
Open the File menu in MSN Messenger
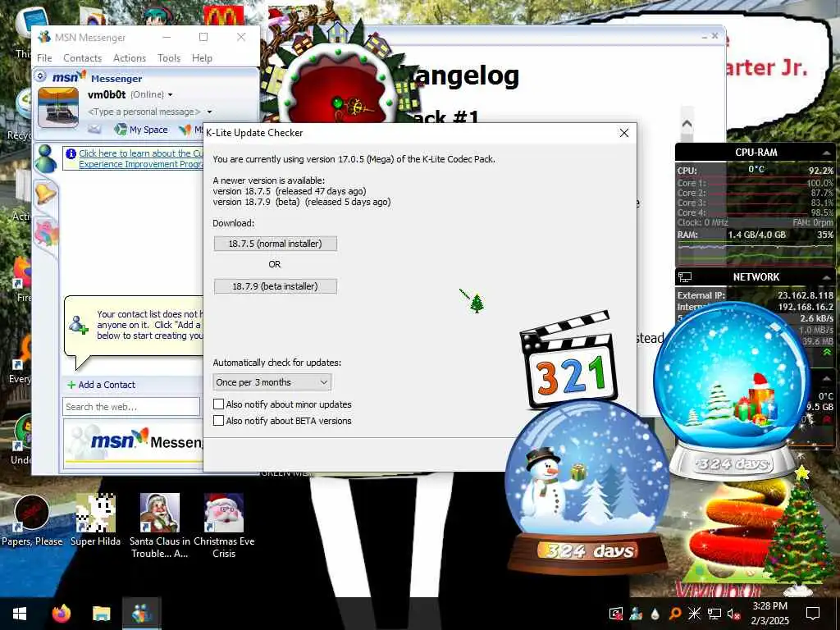click(44, 58)
